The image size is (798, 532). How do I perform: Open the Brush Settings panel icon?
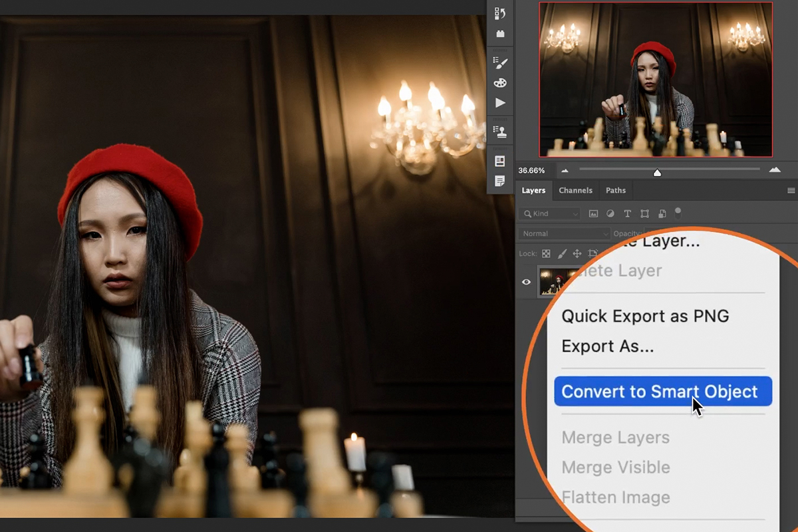[x=500, y=63]
